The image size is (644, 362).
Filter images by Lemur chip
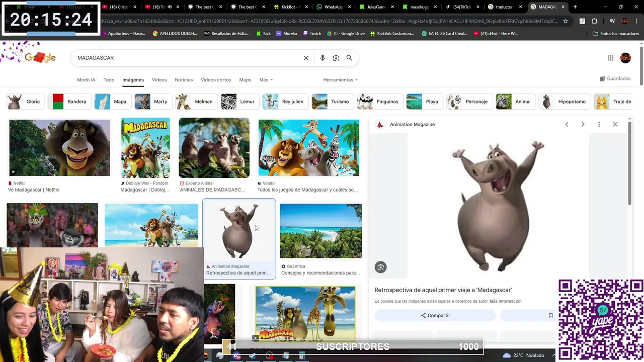pos(239,102)
